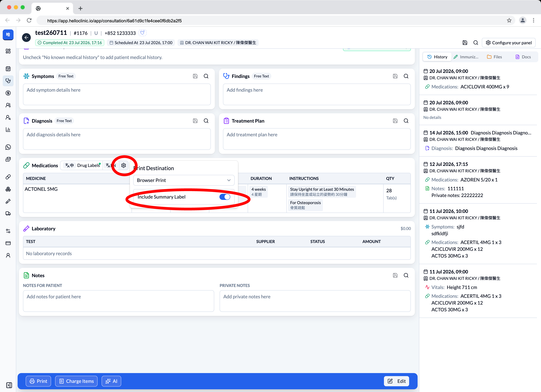541x392 pixels.
Task: Click the Findings card save icon
Action: click(395, 76)
